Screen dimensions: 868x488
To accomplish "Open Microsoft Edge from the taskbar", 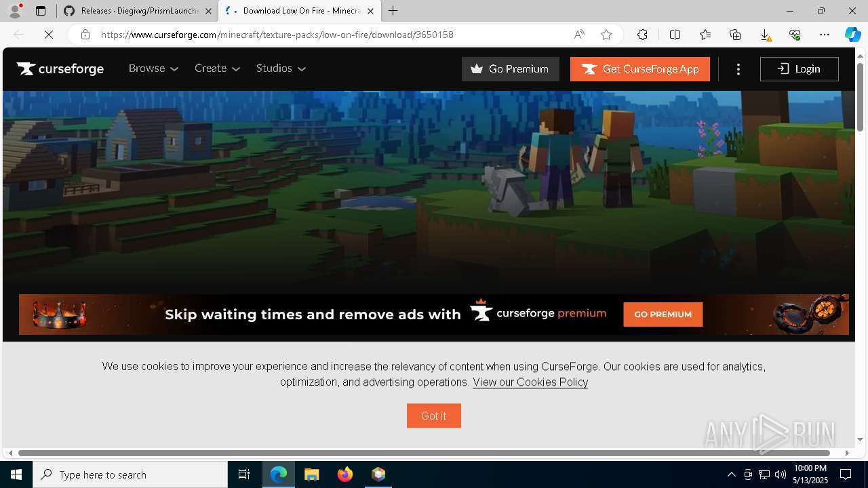I will tap(279, 474).
